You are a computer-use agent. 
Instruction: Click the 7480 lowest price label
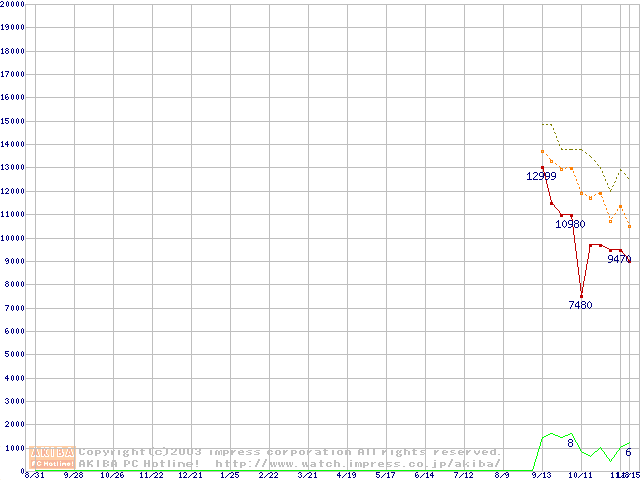coord(580,305)
